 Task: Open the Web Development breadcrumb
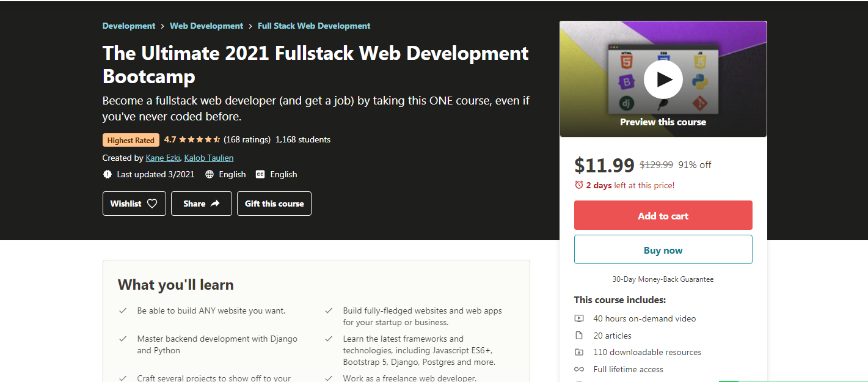(206, 26)
